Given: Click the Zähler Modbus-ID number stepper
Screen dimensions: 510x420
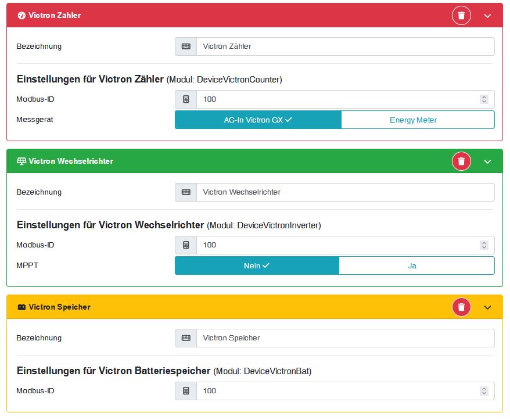Looking at the screenshot, I should pos(484,99).
